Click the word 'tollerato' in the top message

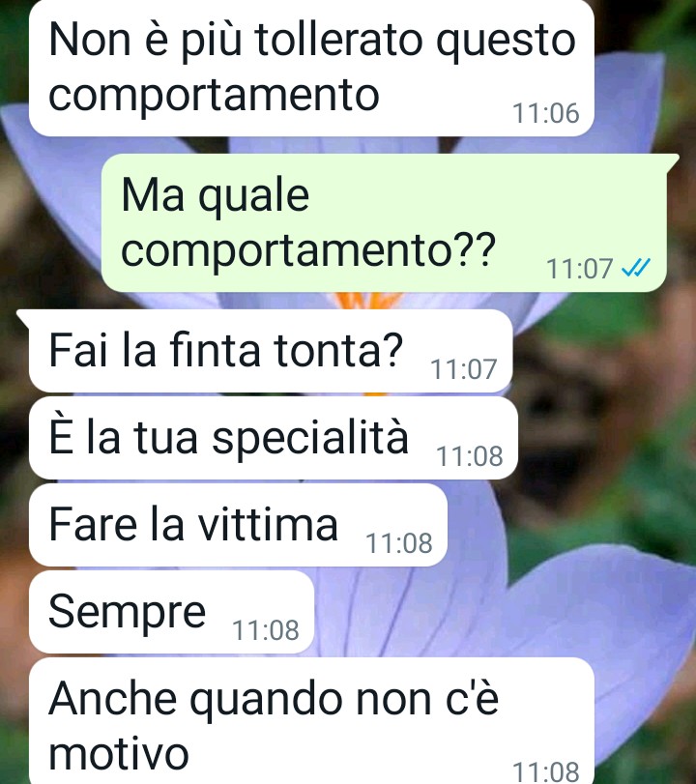(x=338, y=40)
